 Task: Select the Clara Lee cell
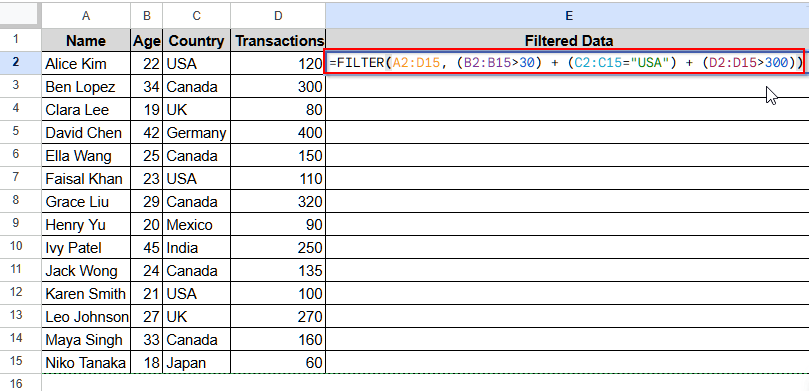coord(86,109)
